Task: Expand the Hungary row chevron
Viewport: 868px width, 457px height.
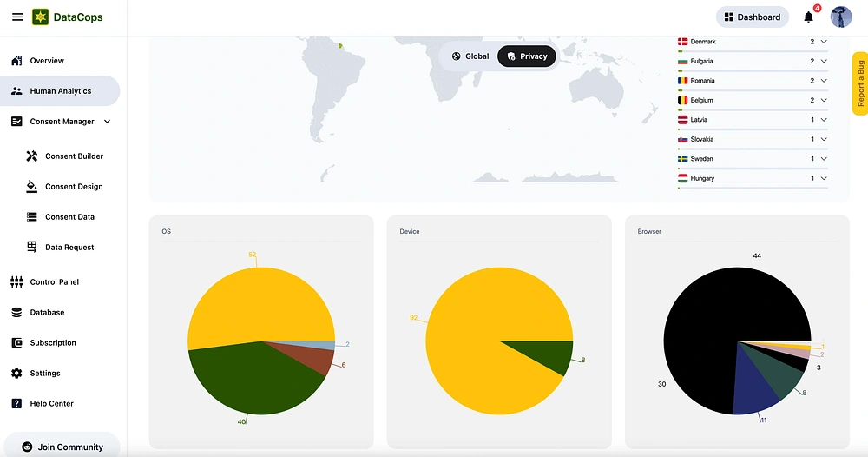Action: point(824,178)
